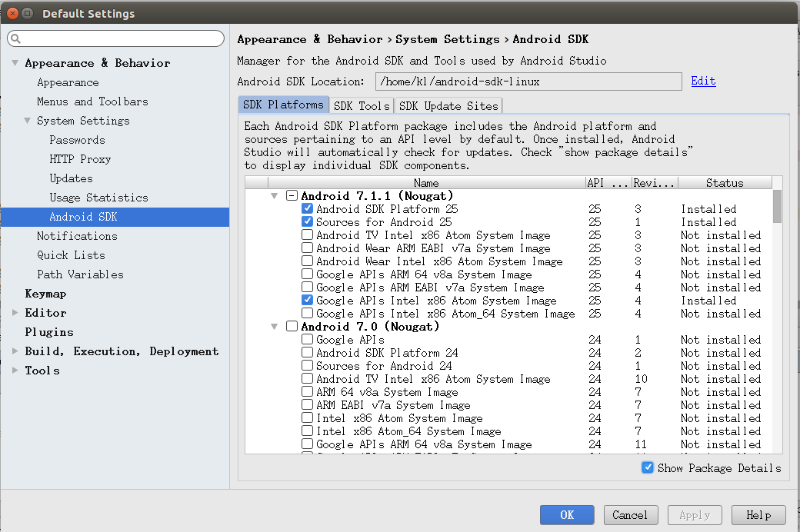Check Google APIs ARM 64 v8a API 25

307,274
